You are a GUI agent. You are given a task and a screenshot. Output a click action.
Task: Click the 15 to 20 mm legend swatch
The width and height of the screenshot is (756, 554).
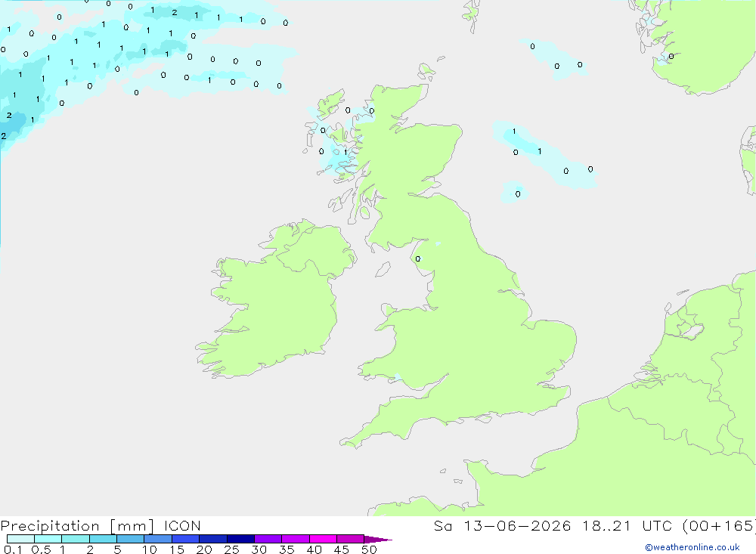coord(186,539)
